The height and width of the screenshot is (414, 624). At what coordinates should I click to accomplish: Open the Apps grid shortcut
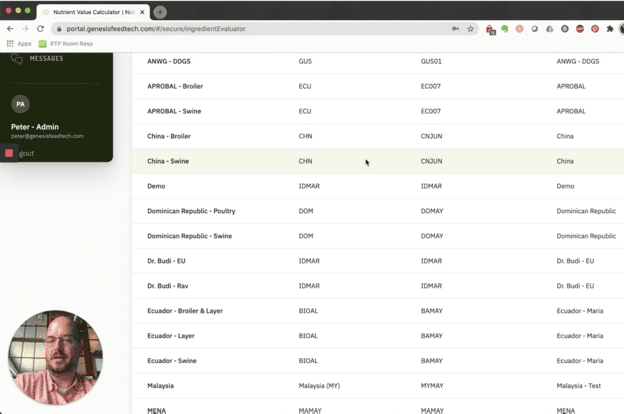pos(19,44)
